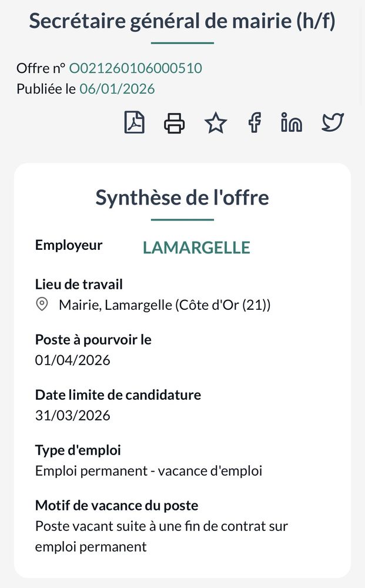Select the Employeur label
This screenshot has width=365, height=588.
pos(69,245)
